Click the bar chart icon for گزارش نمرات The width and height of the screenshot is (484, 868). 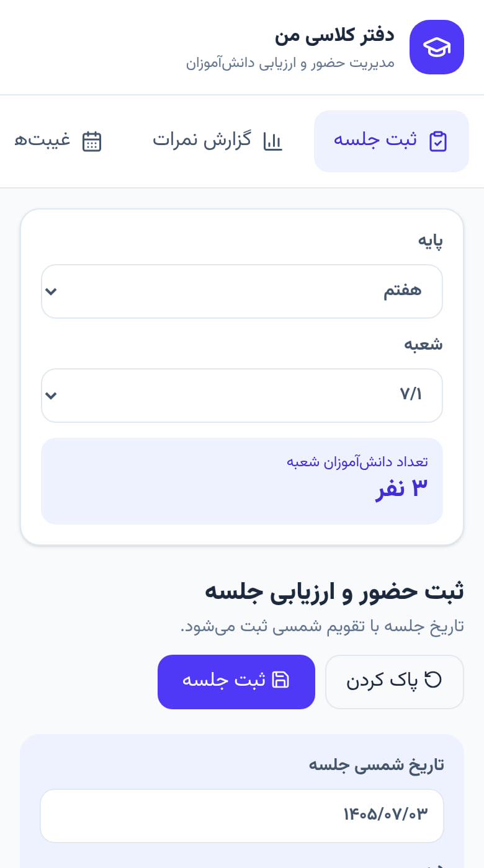click(272, 141)
